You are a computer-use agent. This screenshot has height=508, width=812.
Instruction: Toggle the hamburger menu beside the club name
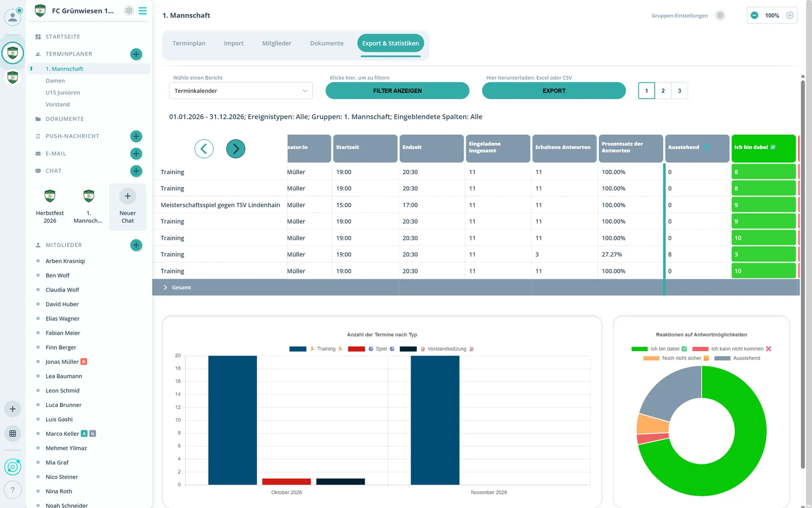143,11
